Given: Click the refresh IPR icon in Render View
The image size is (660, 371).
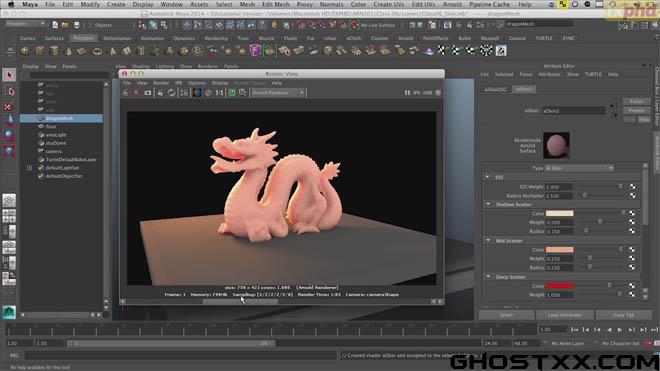Looking at the screenshot, I should point(172,93).
